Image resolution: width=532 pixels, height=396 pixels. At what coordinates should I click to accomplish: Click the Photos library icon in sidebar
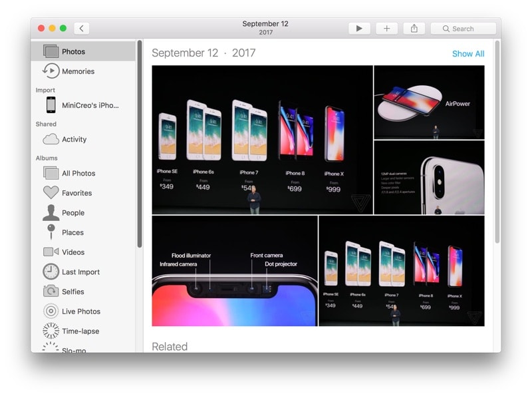point(51,51)
